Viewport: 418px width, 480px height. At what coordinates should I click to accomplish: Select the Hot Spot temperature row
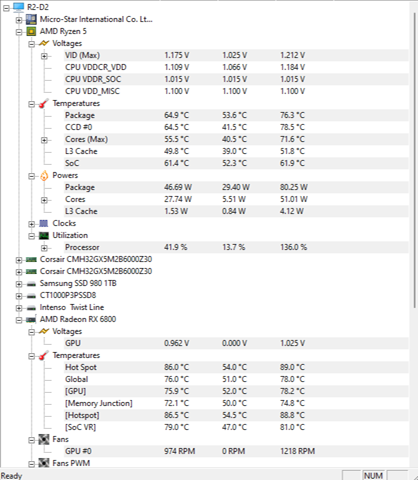236,367
